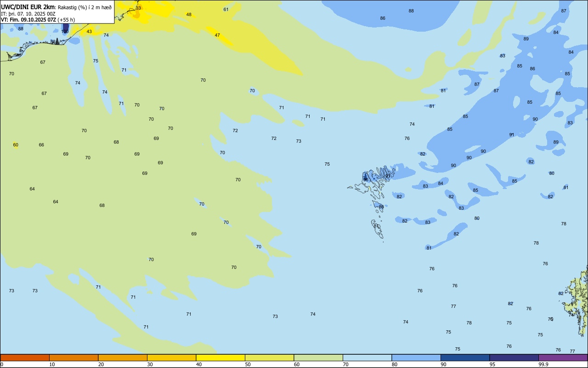588x368 pixels.
Task: Click the '99.9' legend tick label
Action: (543, 364)
